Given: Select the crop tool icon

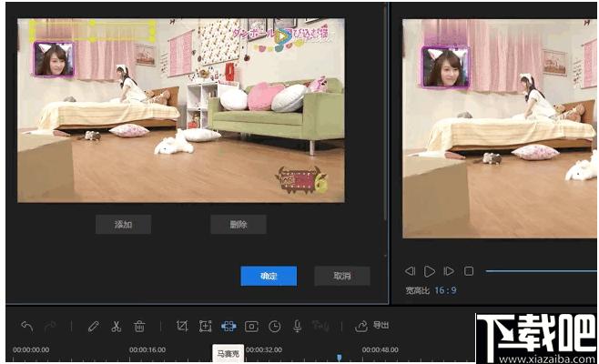Looking at the screenshot, I should tap(182, 326).
